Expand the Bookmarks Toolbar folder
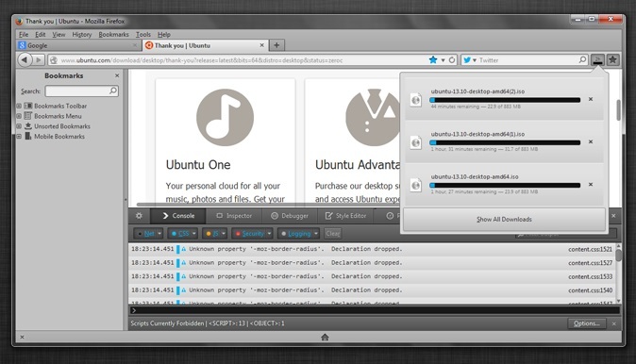636x364 pixels. pyautogui.click(x=19, y=106)
